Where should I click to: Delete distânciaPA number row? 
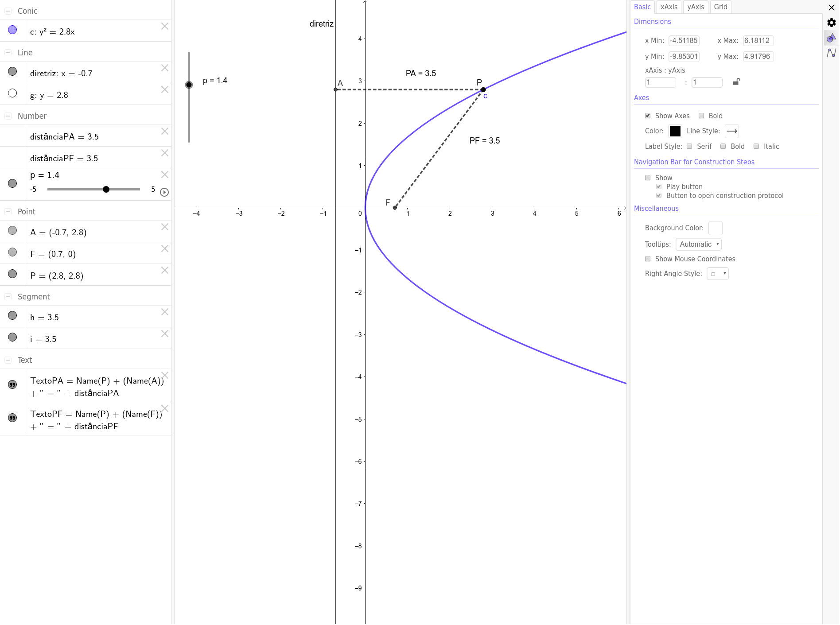(x=165, y=131)
